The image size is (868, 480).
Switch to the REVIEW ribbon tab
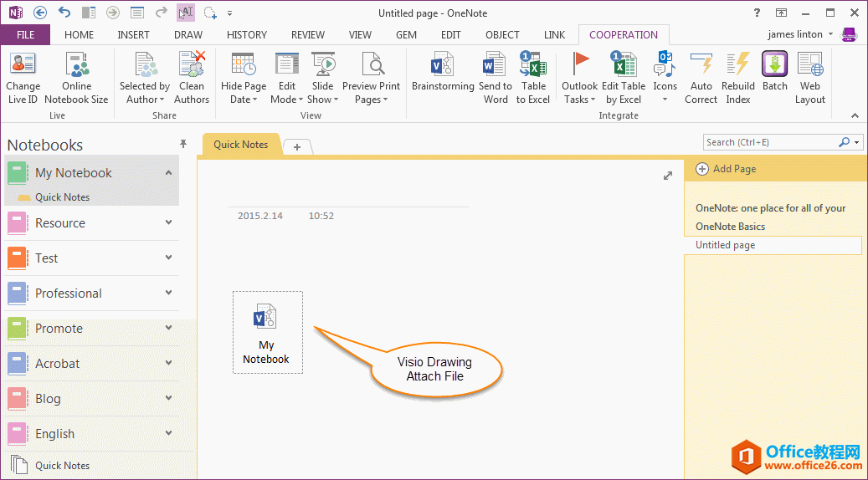point(308,35)
